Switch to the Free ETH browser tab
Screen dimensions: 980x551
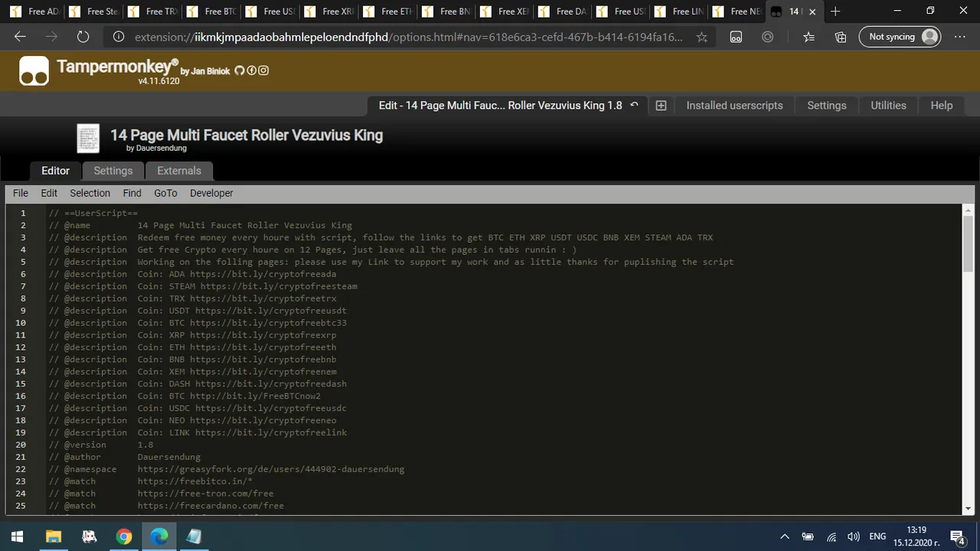tap(389, 11)
